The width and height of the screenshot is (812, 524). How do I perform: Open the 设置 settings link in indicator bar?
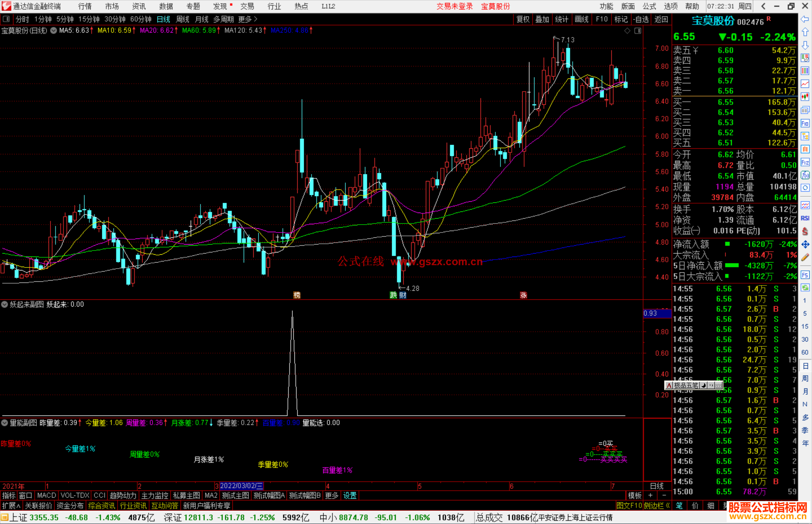coord(350,495)
